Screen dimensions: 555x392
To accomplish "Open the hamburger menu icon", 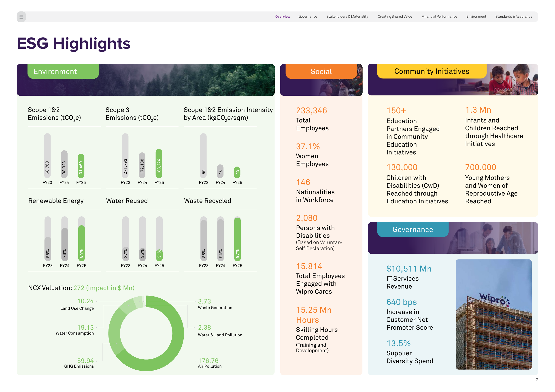I will click(x=21, y=17).
